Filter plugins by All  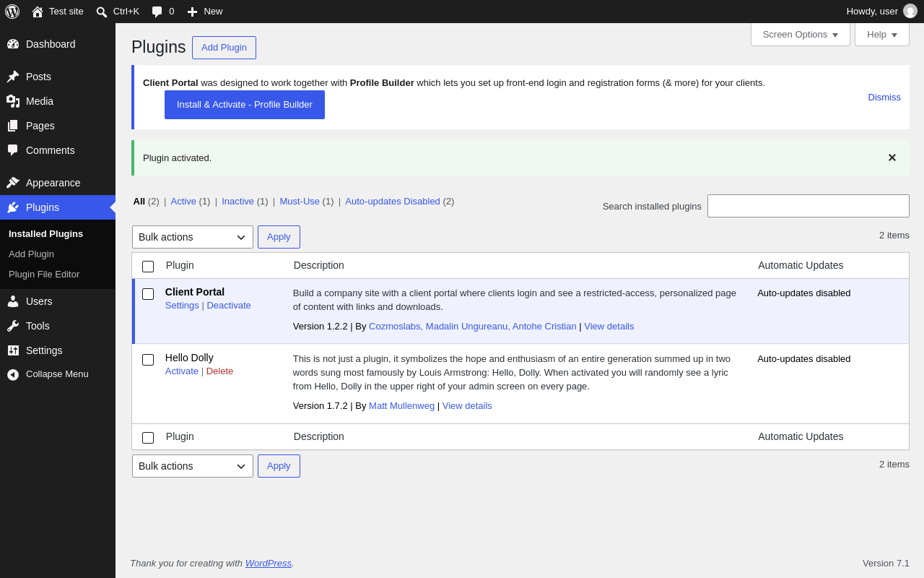139,202
